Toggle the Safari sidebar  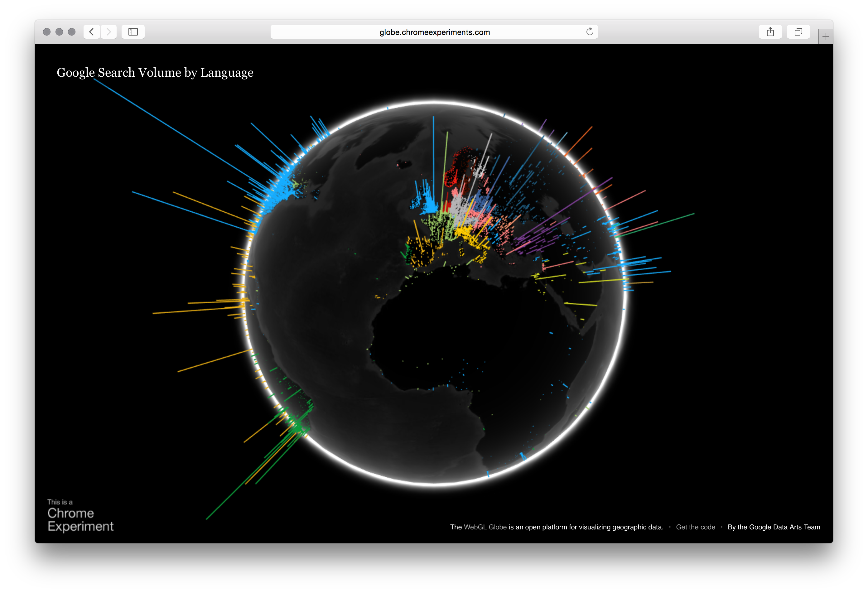(133, 32)
